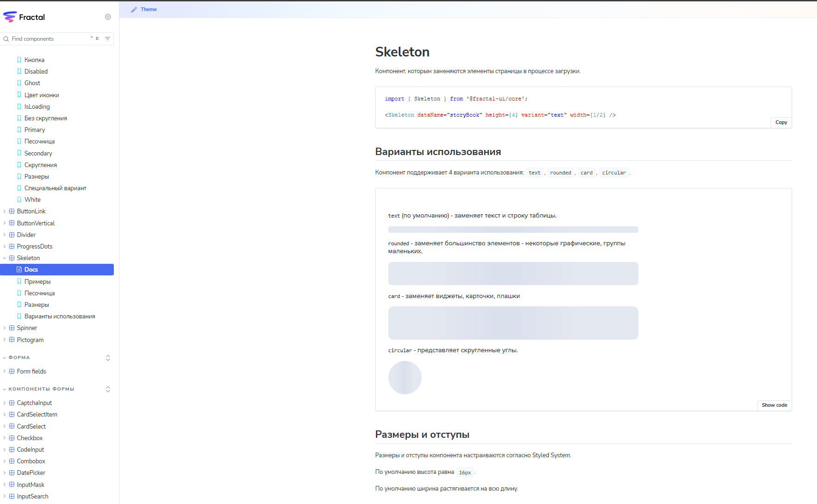Expand the ButtonLink component chevron

click(x=5, y=212)
